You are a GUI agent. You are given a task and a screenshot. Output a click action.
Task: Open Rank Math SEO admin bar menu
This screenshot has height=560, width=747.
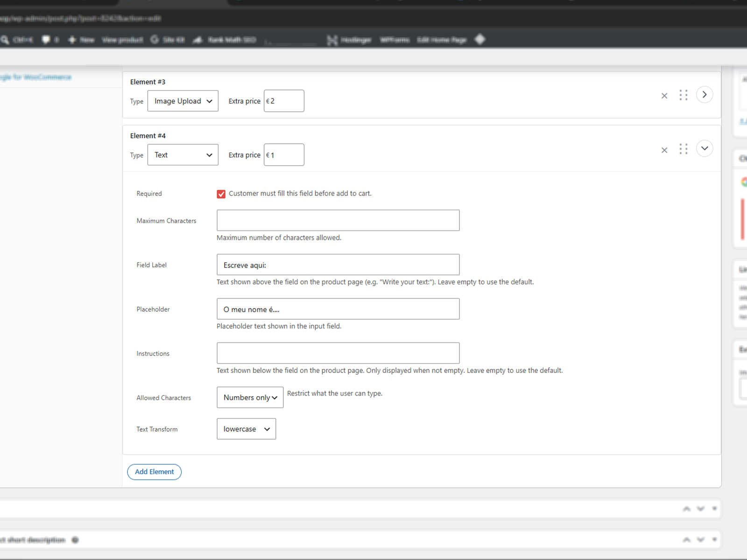pos(225,40)
